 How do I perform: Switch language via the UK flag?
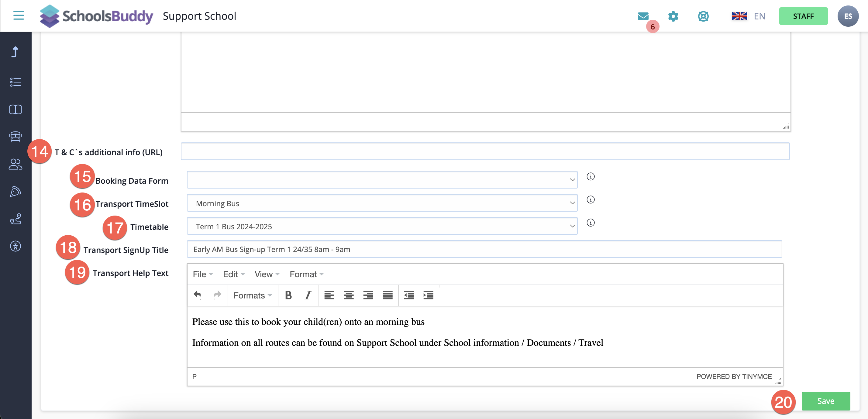click(x=739, y=16)
